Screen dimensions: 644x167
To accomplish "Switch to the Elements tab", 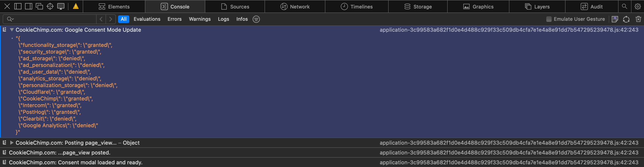I will [x=114, y=6].
